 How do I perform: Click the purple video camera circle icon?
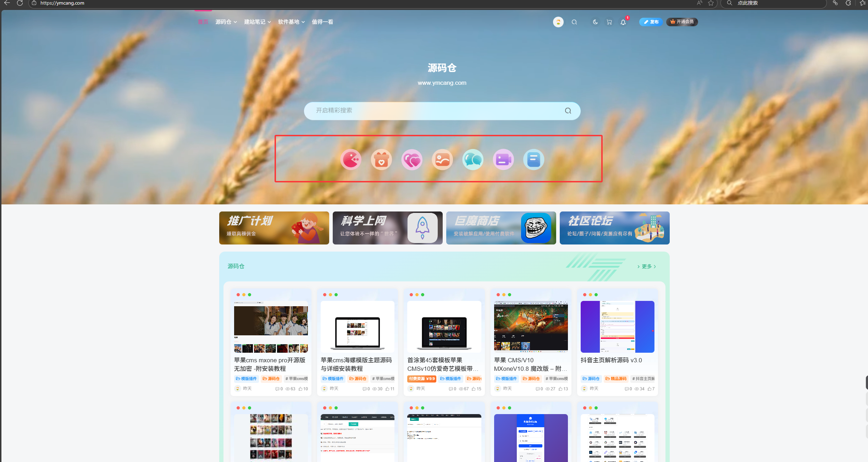[503, 160]
